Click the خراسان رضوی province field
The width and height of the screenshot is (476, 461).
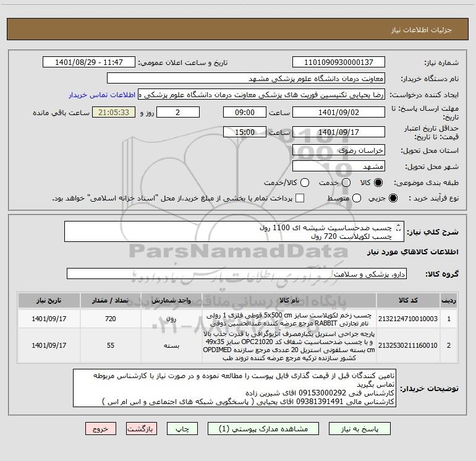[x=339, y=150]
